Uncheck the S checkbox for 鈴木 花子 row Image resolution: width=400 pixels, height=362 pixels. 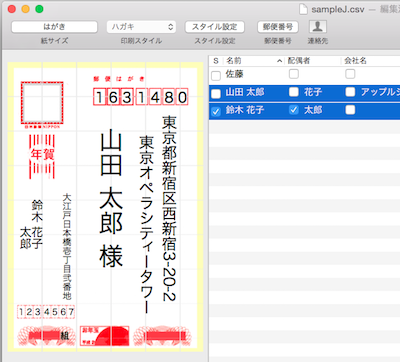216,111
